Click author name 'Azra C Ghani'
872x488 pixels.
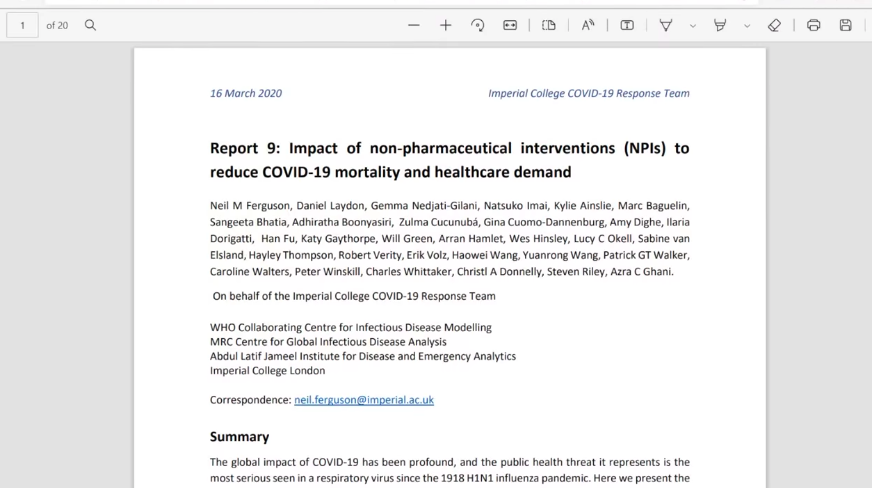click(x=641, y=272)
